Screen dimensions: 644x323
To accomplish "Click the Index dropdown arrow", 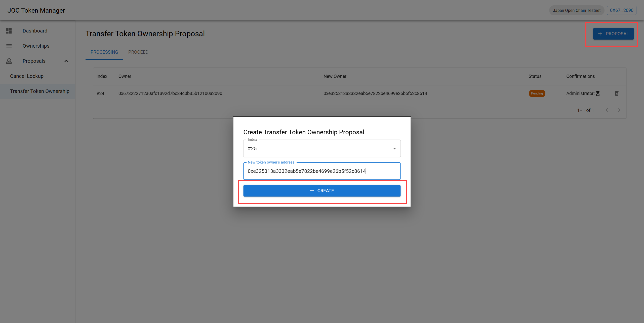I will tap(394, 148).
